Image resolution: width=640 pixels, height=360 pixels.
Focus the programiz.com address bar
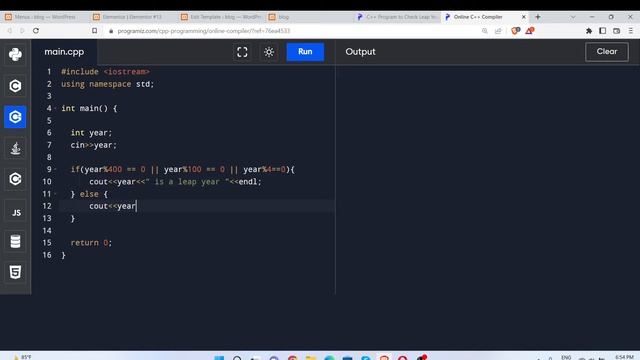(x=203, y=31)
